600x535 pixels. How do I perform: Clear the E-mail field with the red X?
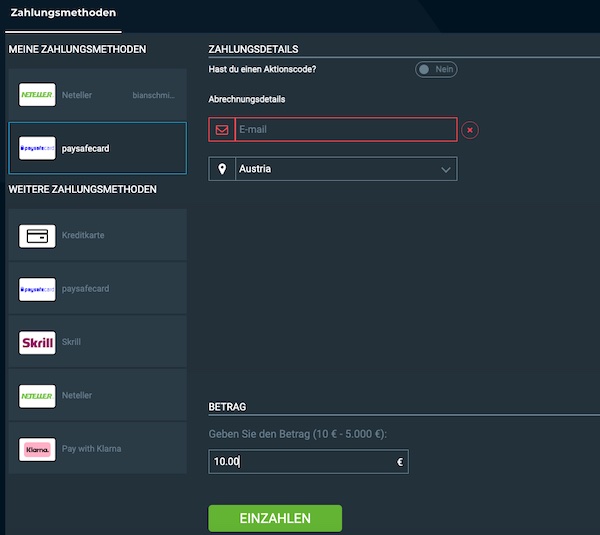click(470, 130)
